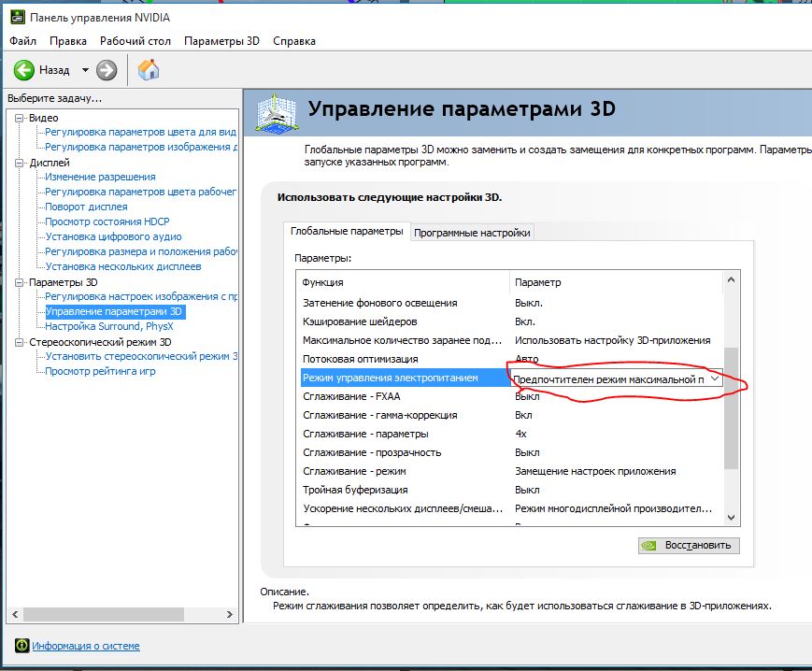Select Регулировка параметров цвета для видео
The width and height of the screenshot is (812, 671).
140,132
